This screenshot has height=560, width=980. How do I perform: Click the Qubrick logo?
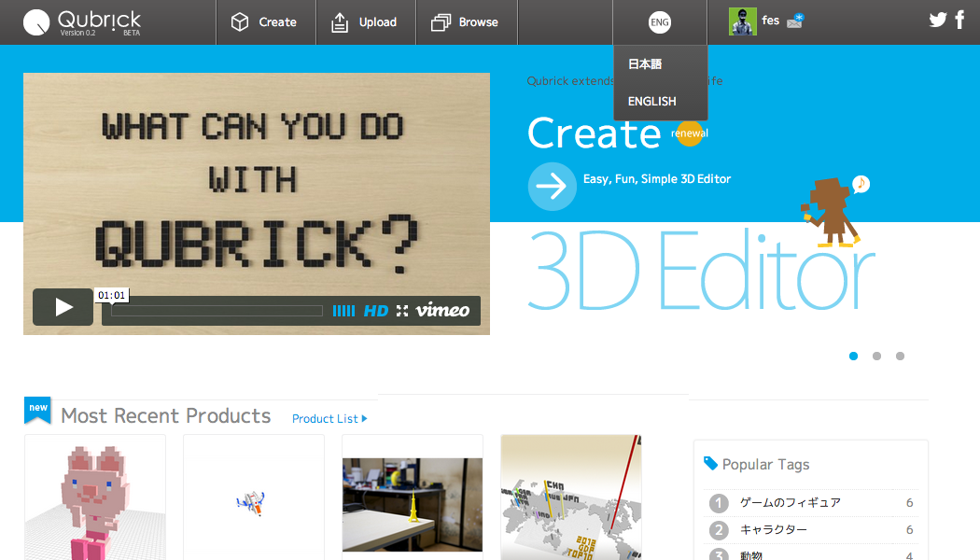click(x=82, y=22)
